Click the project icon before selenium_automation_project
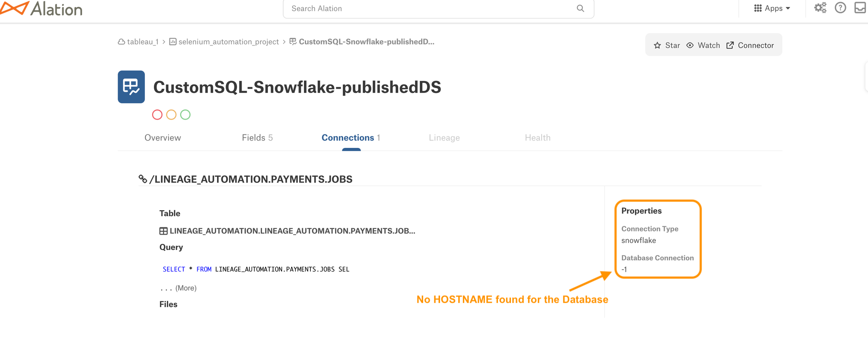This screenshot has width=868, height=355. pyautogui.click(x=173, y=42)
